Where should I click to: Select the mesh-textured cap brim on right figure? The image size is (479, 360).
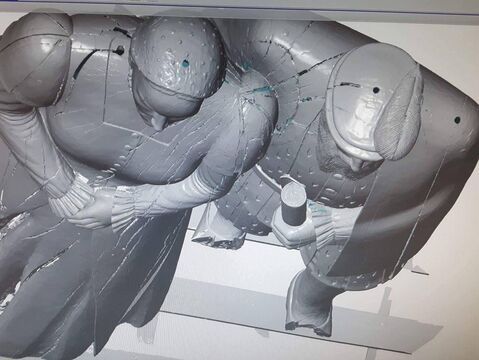pos(398,112)
